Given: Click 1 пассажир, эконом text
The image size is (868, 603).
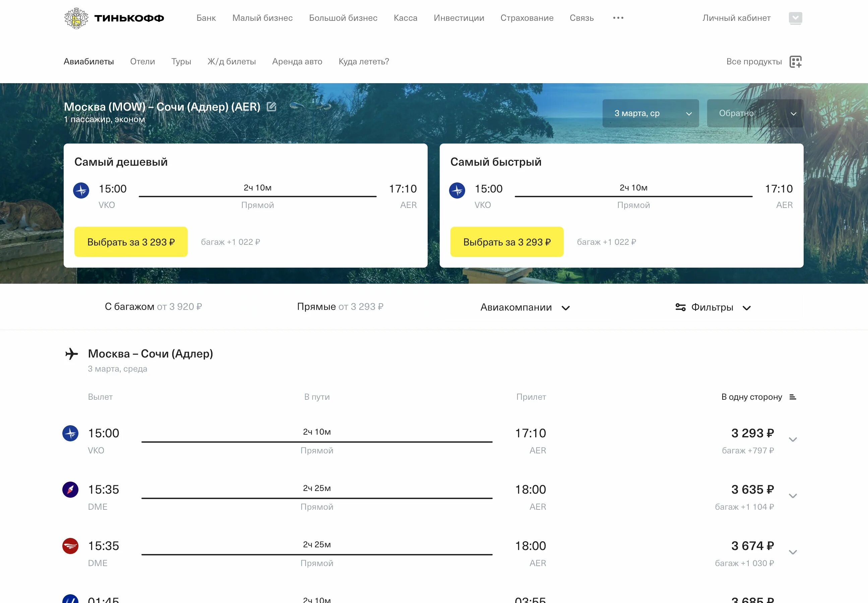Looking at the screenshot, I should [104, 119].
